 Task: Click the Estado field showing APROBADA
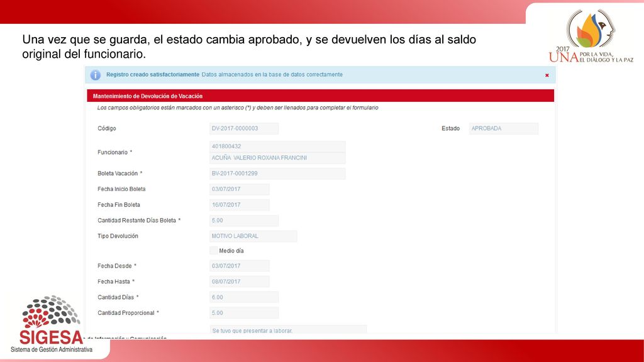pos(504,128)
